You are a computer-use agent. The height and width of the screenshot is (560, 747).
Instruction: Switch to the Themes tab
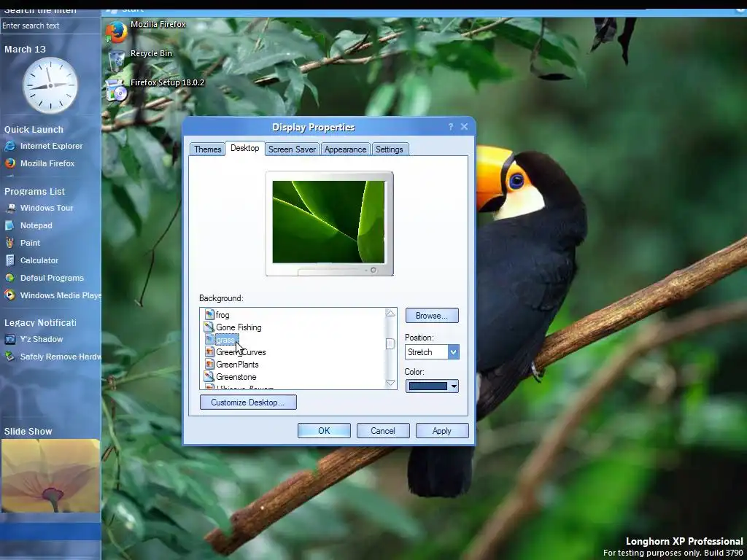click(x=207, y=149)
